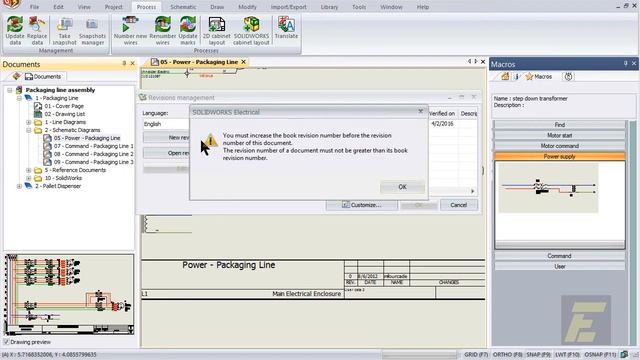The width and height of the screenshot is (640, 360).
Task: Expand the 2 - Pallet Dispenser book
Action: click(19, 186)
